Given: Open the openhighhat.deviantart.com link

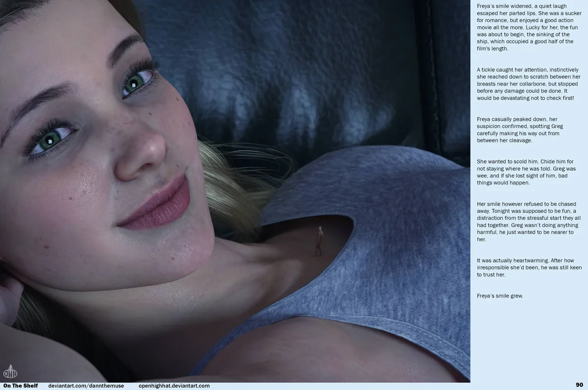Looking at the screenshot, I should (174, 386).
